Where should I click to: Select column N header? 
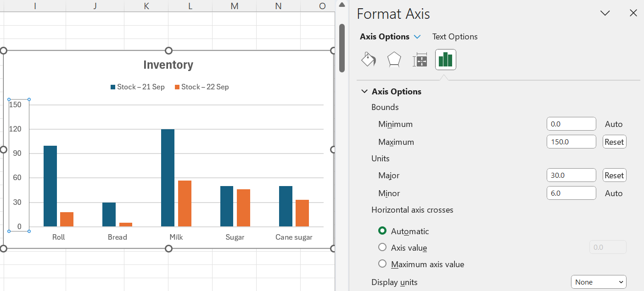coord(279,6)
